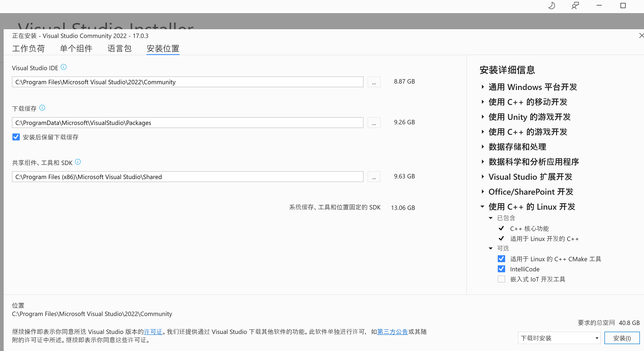Expand 使用 C++ 的移动开发 details
The image size is (644, 351).
(x=483, y=102)
